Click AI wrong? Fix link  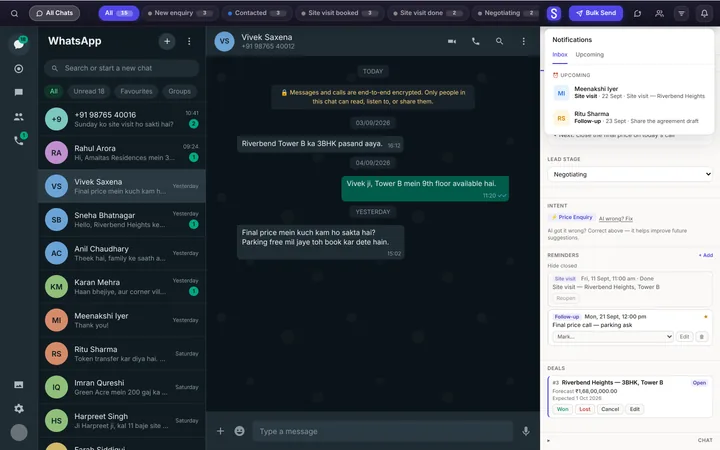tap(615, 219)
